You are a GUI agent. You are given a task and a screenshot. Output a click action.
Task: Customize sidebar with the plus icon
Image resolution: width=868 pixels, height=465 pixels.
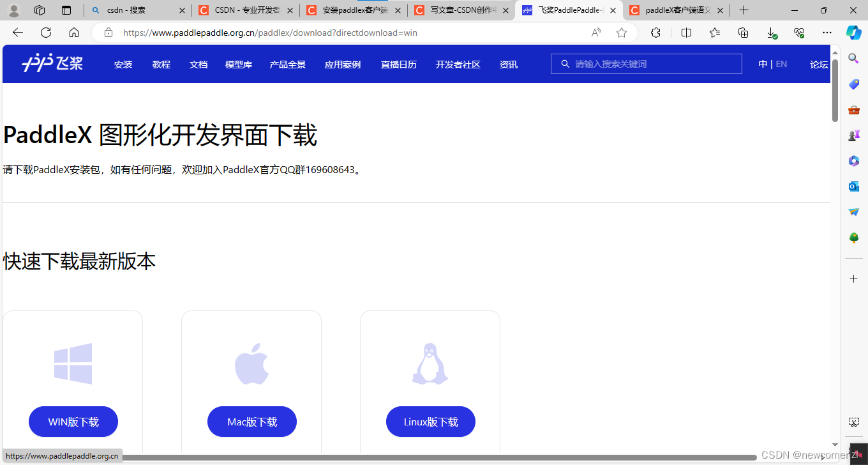854,279
